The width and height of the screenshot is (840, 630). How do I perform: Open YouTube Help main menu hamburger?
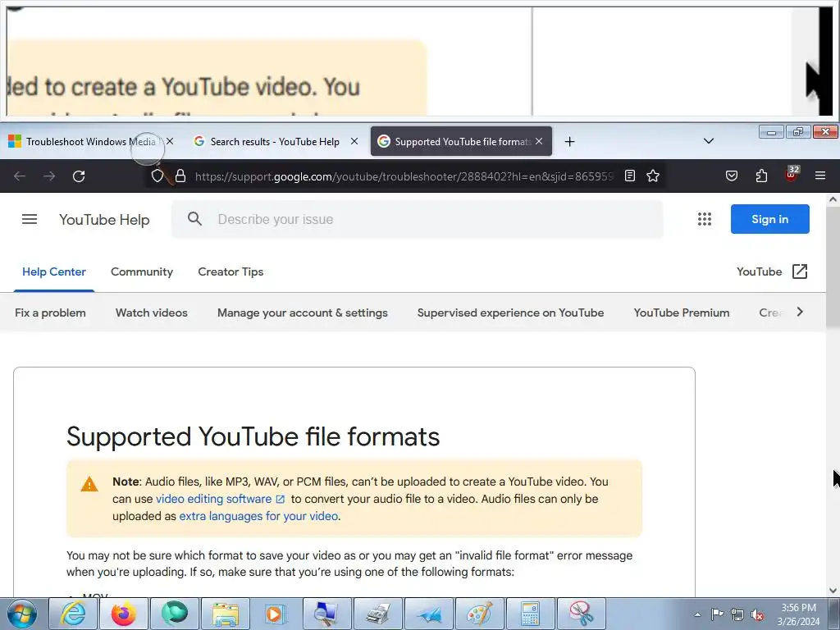tap(30, 219)
